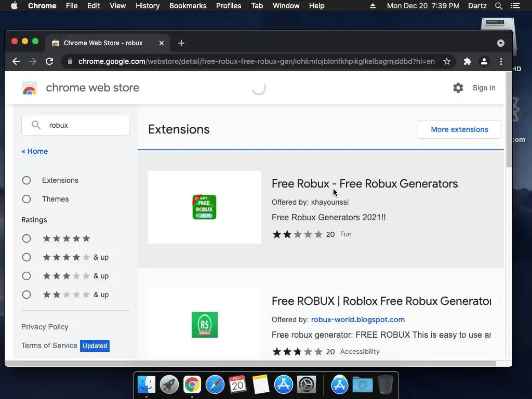Open a new tab with plus button
Viewport: 532px width, 399px height.
coord(181,43)
